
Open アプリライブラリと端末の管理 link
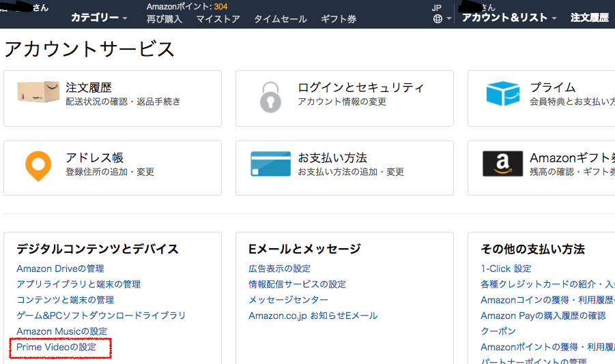78,284
